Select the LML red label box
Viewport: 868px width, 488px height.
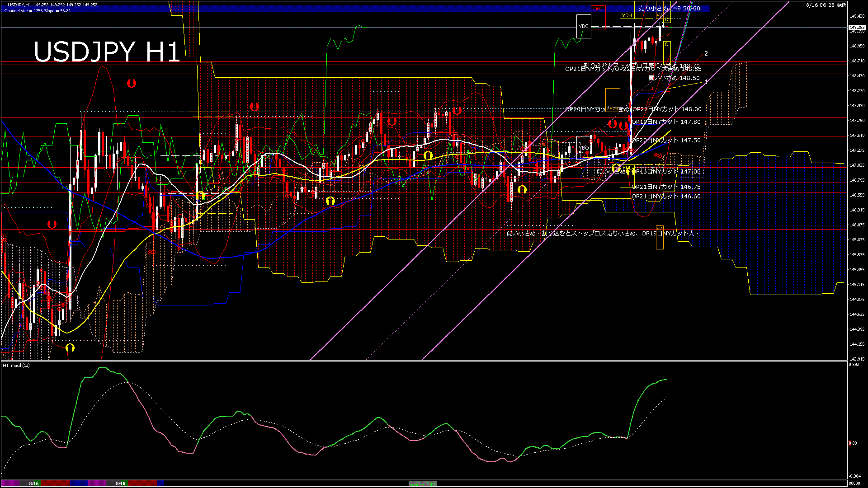598,9
